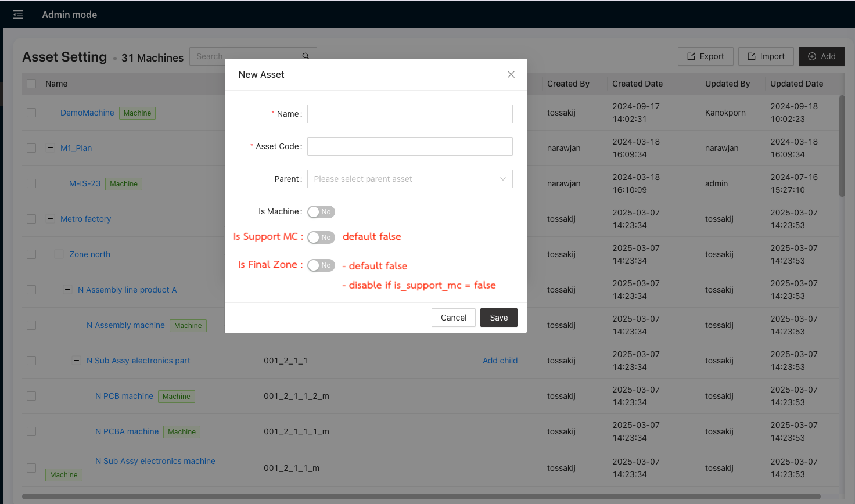Open the Parent asset dropdown
This screenshot has height=504, width=855.
[x=409, y=179]
